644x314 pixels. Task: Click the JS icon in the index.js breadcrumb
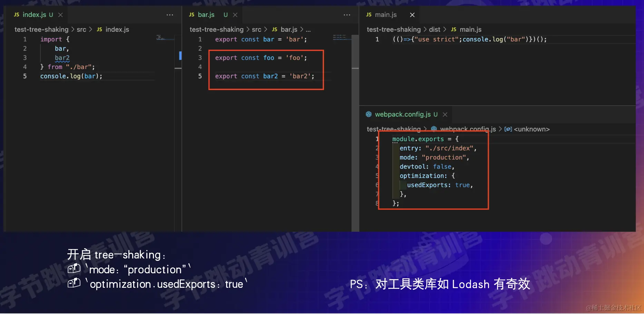[99, 29]
